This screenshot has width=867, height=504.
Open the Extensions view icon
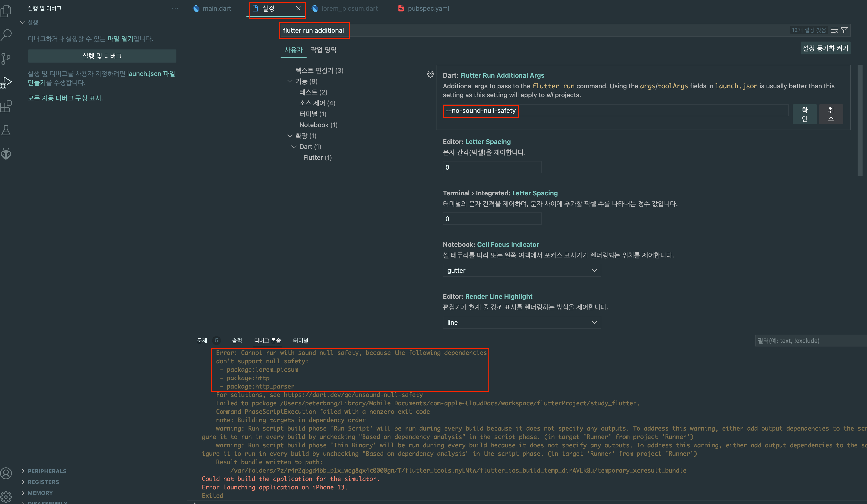pos(6,106)
